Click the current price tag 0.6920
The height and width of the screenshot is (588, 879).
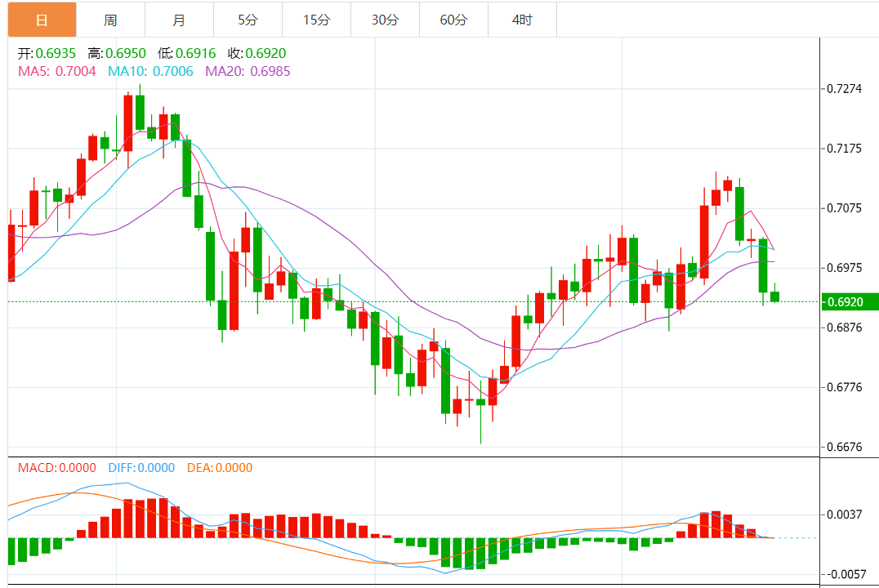pyautogui.click(x=850, y=301)
